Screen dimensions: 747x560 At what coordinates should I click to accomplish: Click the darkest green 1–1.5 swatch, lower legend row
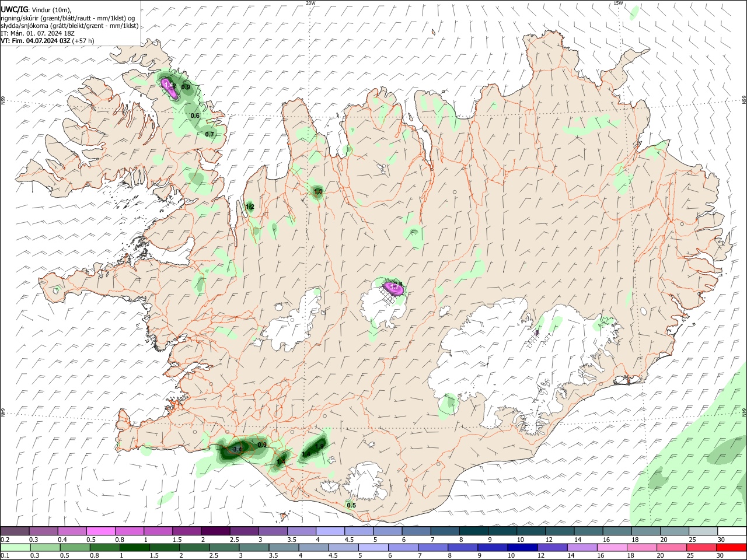136,547
